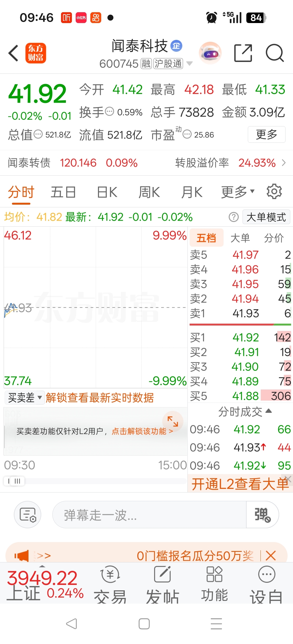Select the 买5 41.88 order row

(x=240, y=396)
